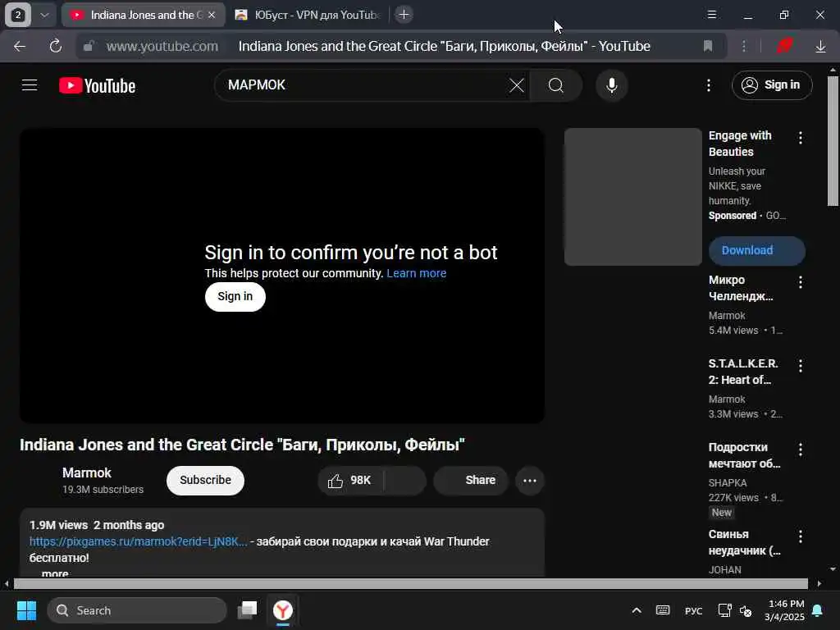
Task: Open Микро Челлендж video title
Action: pos(741,288)
